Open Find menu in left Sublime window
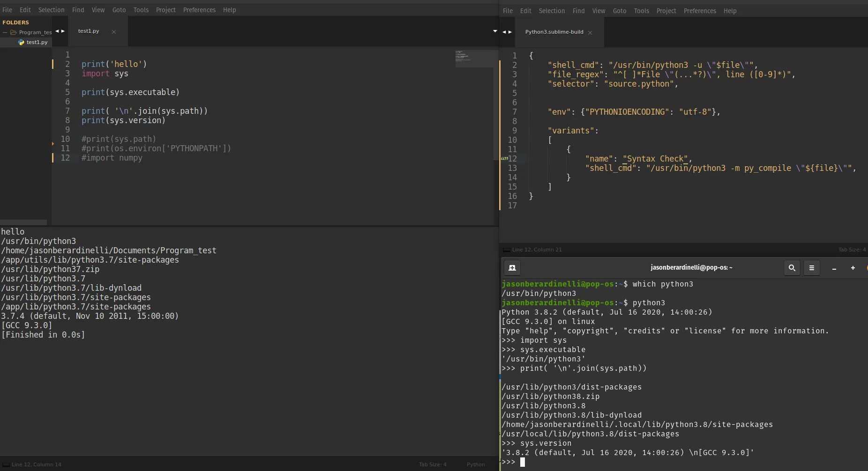Image resolution: width=868 pixels, height=471 pixels. (x=78, y=10)
